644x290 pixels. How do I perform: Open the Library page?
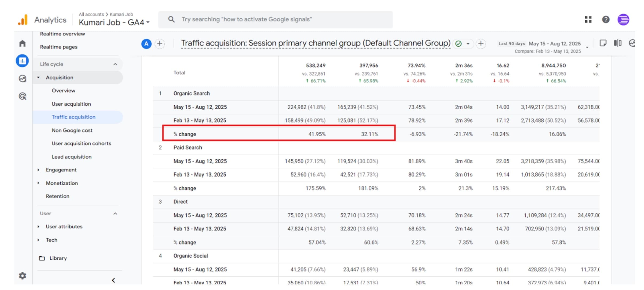(x=58, y=258)
